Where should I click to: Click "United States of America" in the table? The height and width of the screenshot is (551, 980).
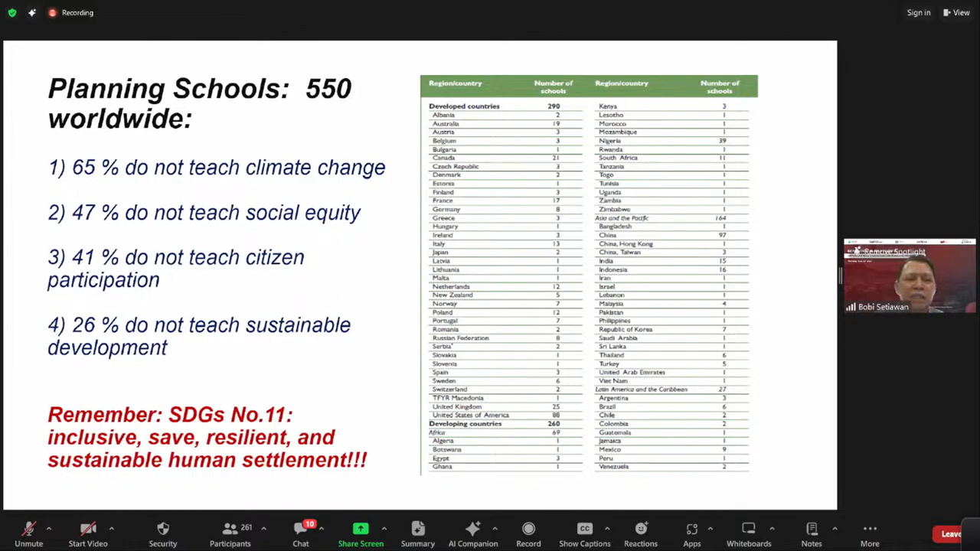click(x=470, y=416)
